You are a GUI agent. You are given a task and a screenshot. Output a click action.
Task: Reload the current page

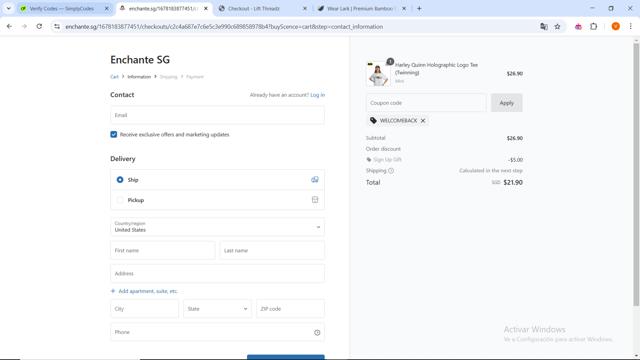point(39,27)
